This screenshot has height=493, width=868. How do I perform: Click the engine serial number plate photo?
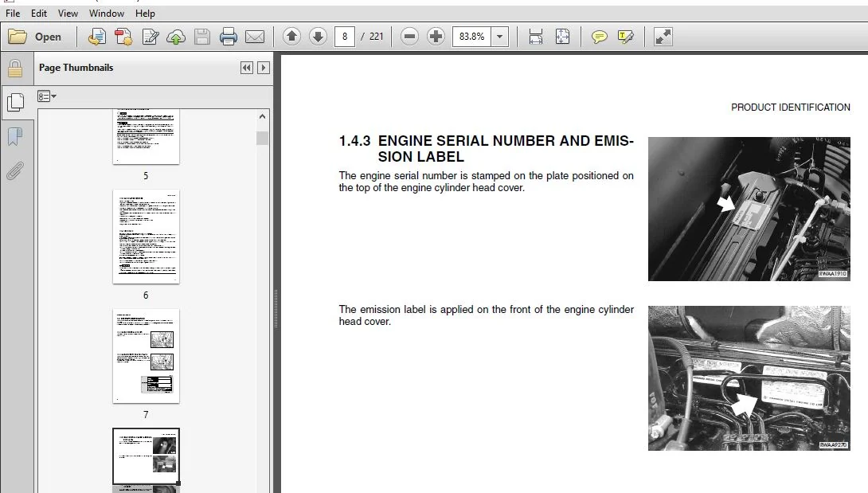(749, 209)
